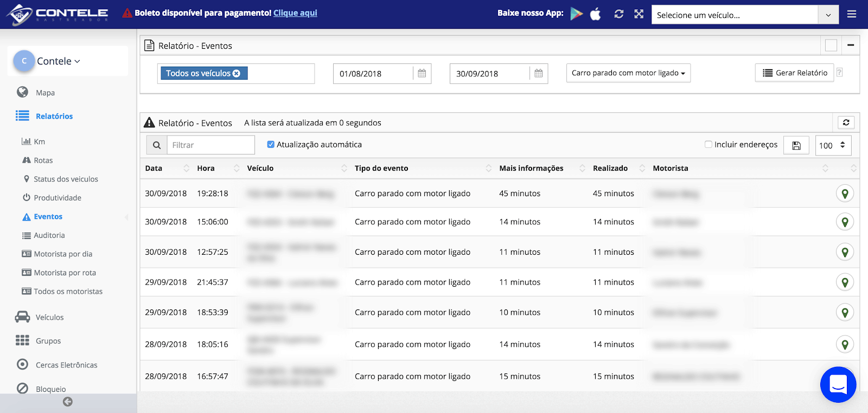Open the chat support bubble
This screenshot has height=413, width=868.
(x=838, y=385)
